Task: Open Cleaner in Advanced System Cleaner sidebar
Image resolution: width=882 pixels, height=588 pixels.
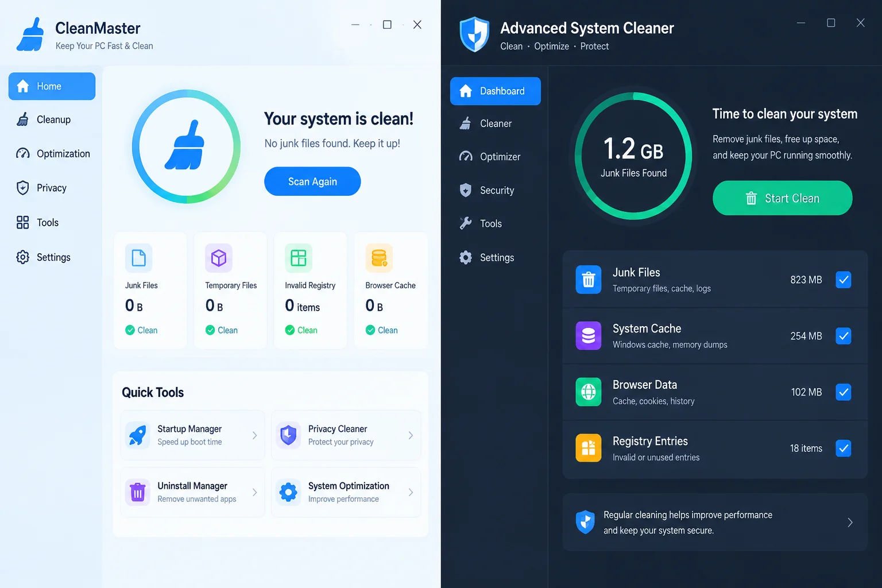Action: [496, 123]
